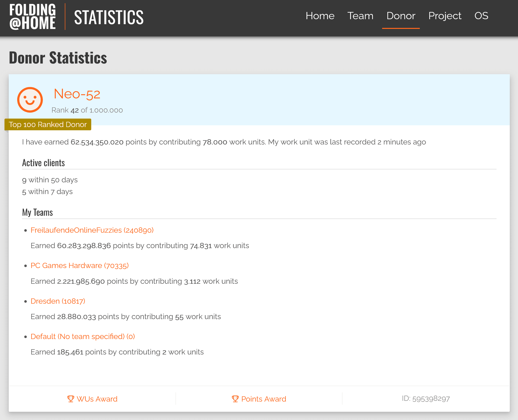Screen dimensions: 518x420
Task: Click the Top 100 Ranked Donor badge
Action: tap(48, 124)
